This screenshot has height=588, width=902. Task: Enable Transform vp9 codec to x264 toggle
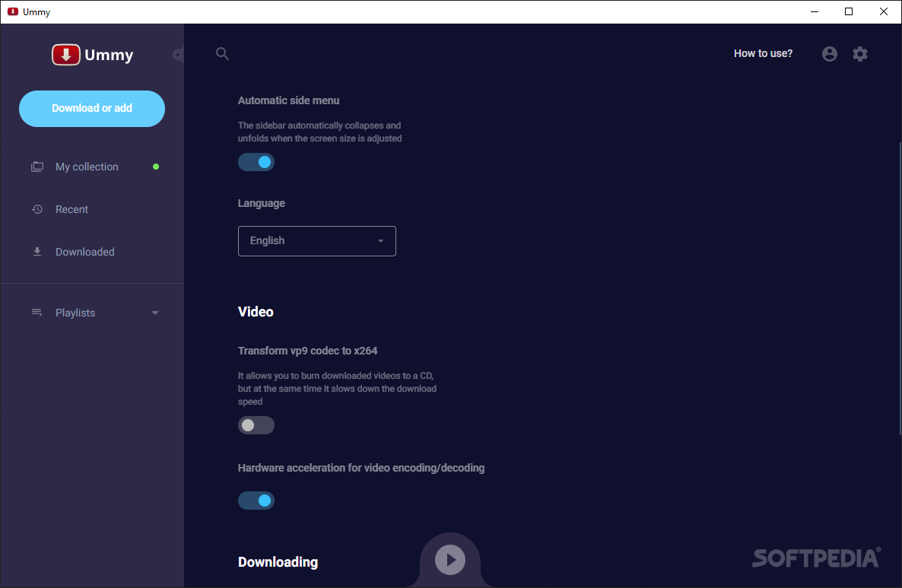click(256, 425)
